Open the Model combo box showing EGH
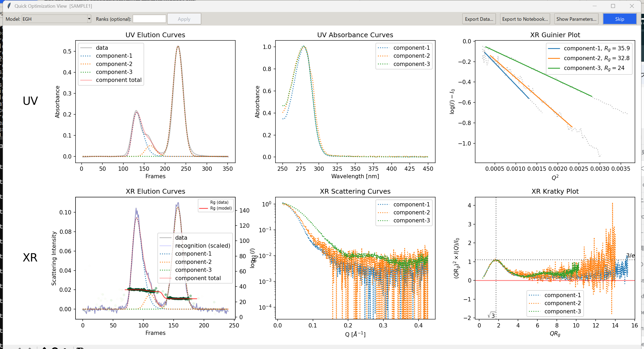 pos(56,19)
